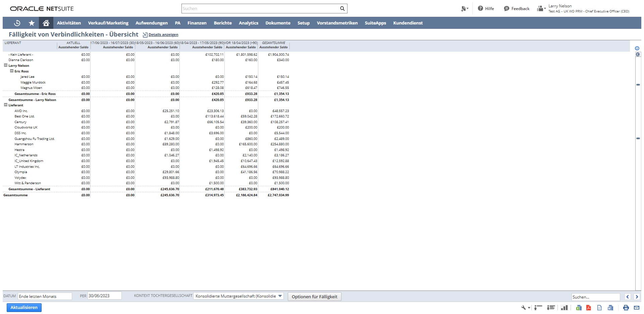Click the collapse side panel arrow icon

(638, 54)
